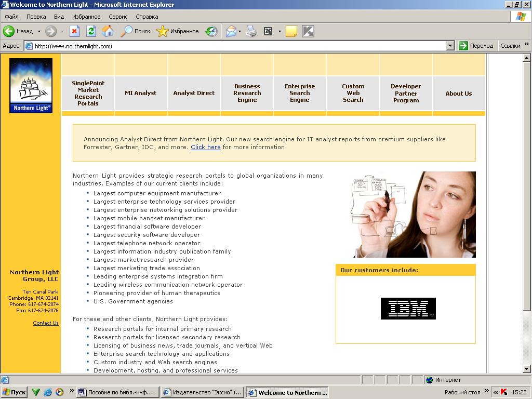The height and width of the screenshot is (399, 532).
Task: Click the Mail envelope icon
Action: point(231,31)
